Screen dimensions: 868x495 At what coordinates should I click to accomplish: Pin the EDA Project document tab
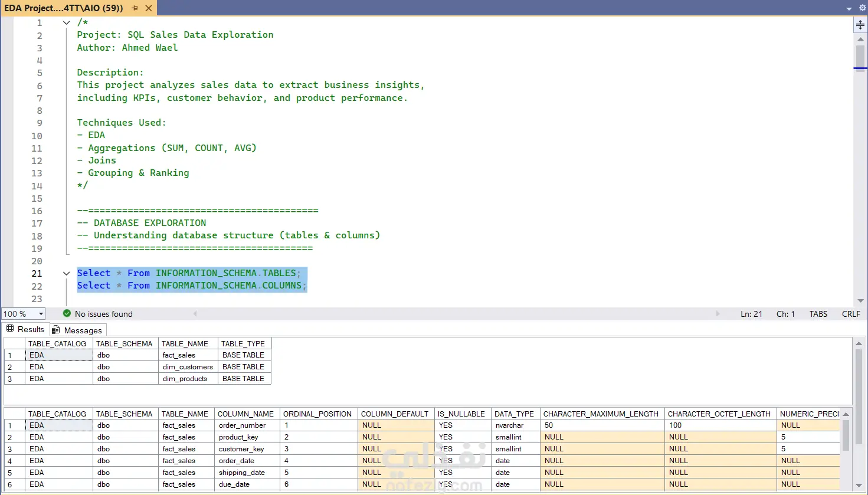click(135, 8)
